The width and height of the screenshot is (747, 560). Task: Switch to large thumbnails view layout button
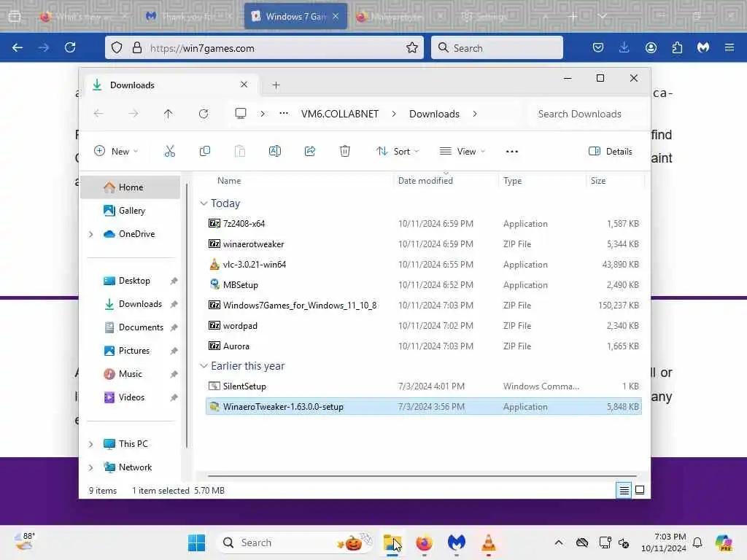pyautogui.click(x=640, y=490)
